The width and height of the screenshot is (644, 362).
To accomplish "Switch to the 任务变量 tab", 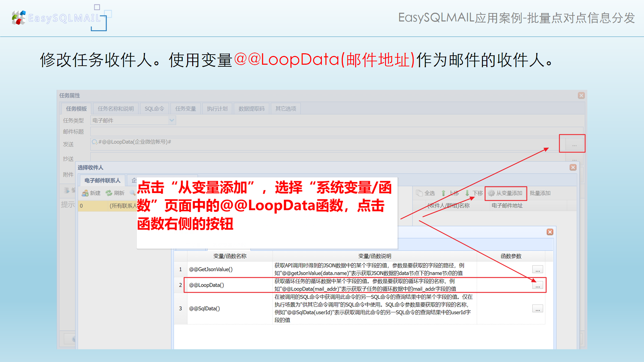I will 185,109.
